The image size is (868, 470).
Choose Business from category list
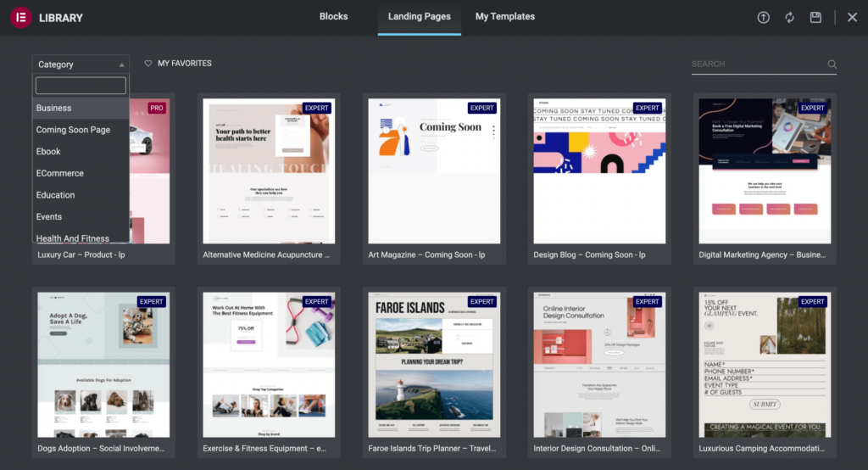(x=81, y=108)
